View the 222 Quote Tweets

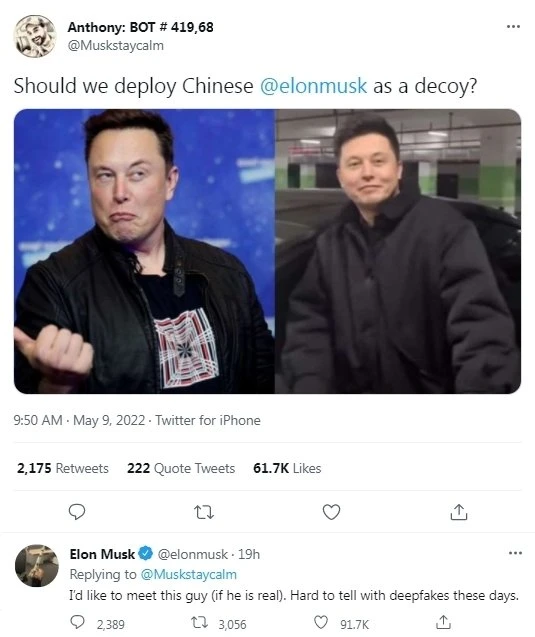point(181,468)
